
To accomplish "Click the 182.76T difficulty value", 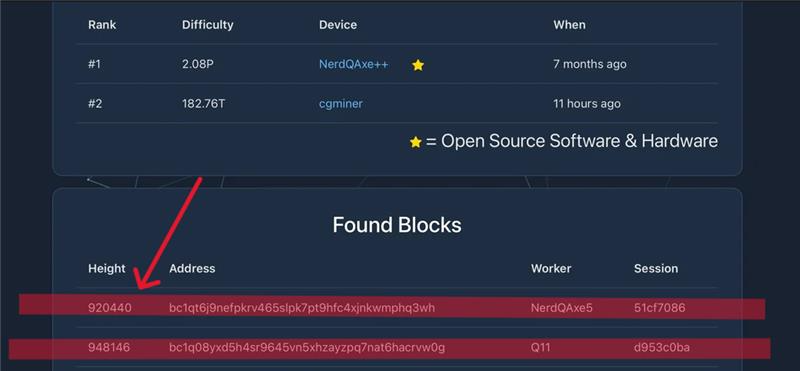I will click(203, 104).
